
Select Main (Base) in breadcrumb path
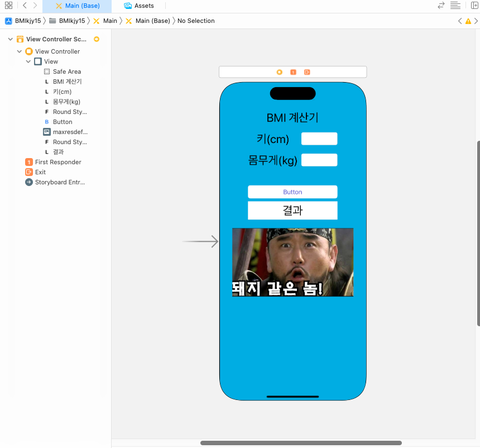point(148,21)
